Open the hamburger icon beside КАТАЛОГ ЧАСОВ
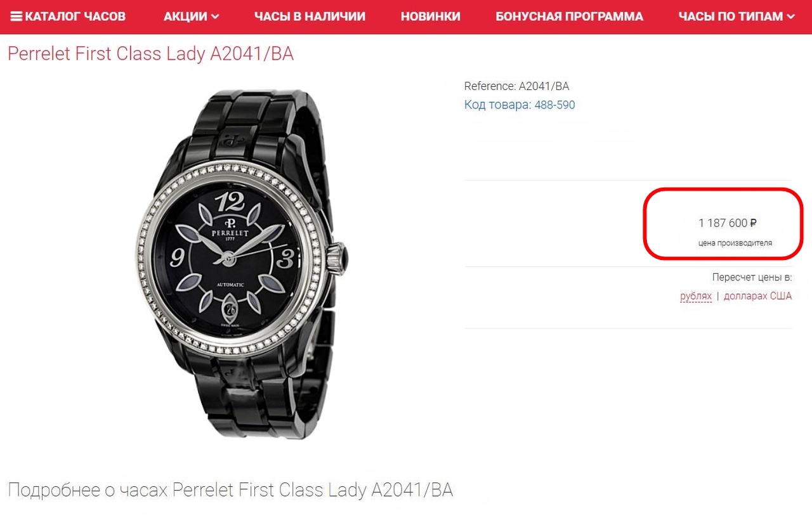Viewport: 812px width, 525px height. (16, 16)
